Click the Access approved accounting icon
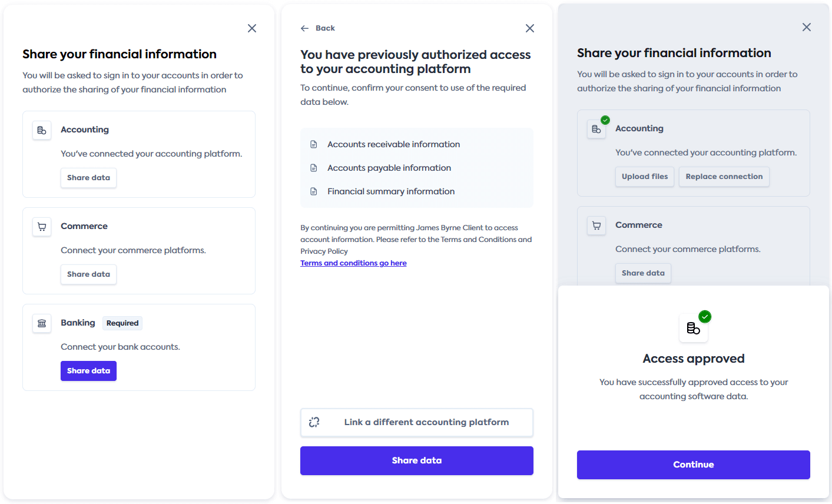This screenshot has width=832, height=504. pos(694,328)
